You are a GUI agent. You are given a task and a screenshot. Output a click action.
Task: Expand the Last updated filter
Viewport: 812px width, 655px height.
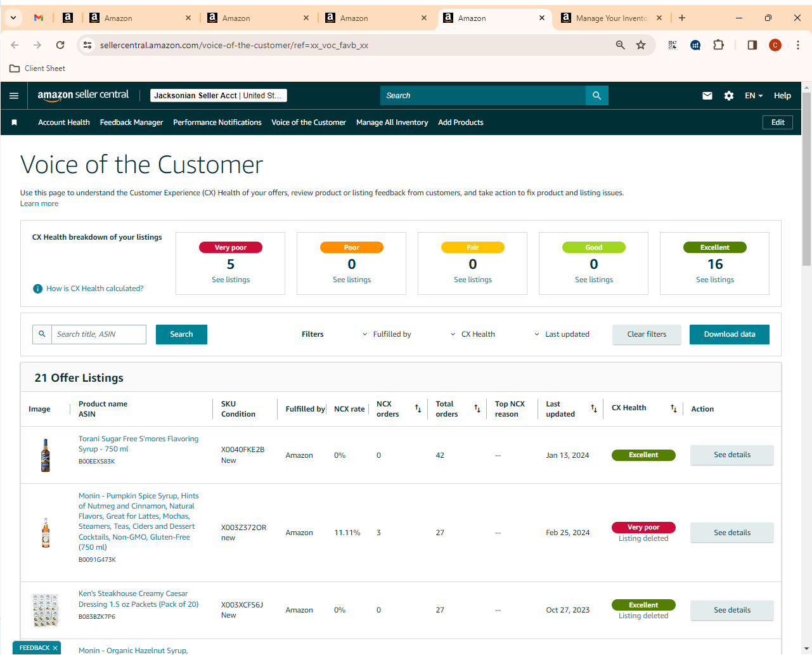click(562, 334)
